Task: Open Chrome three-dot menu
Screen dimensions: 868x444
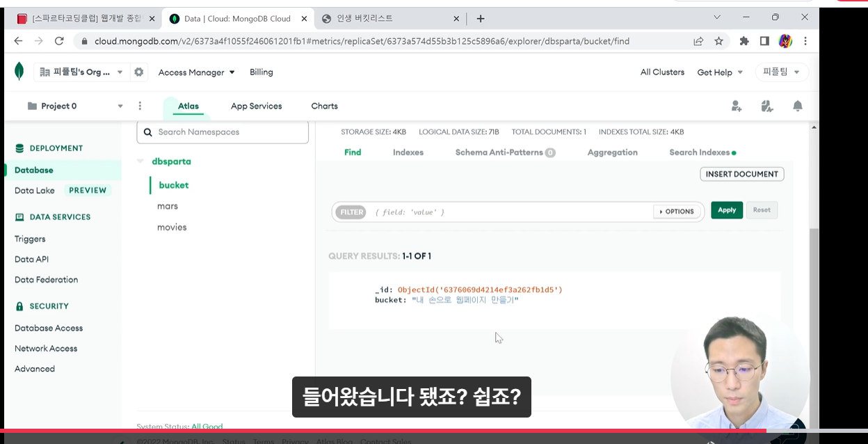Action: tap(805, 41)
